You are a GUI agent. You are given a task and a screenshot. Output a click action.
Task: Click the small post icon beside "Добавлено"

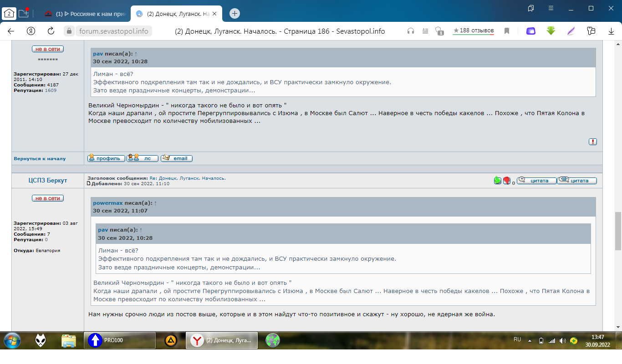tap(89, 183)
